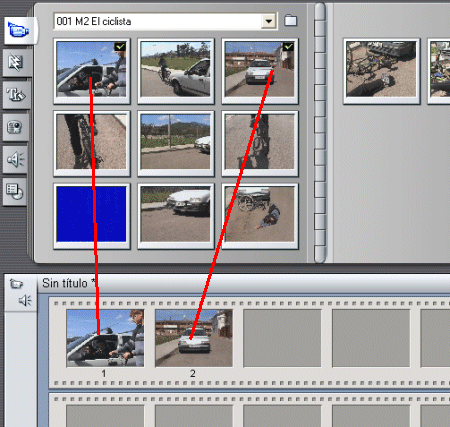Click the album page spine divider
450x427 pixels.
point(320,133)
